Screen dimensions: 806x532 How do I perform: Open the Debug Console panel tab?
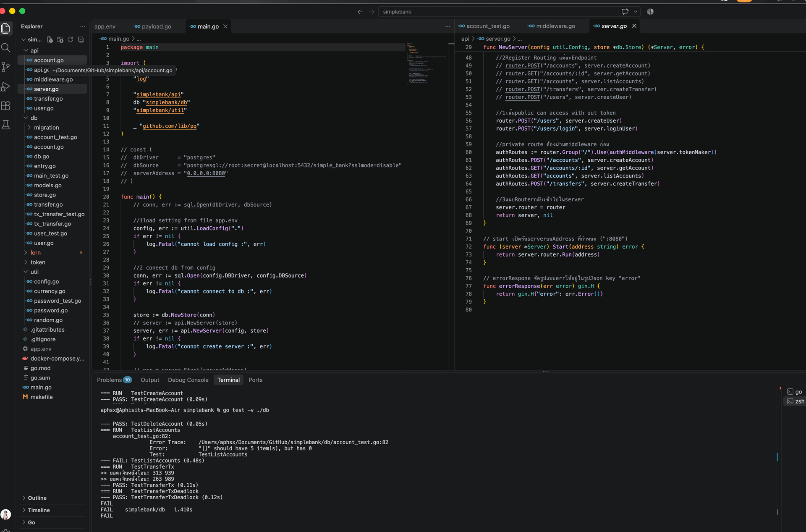click(x=188, y=380)
